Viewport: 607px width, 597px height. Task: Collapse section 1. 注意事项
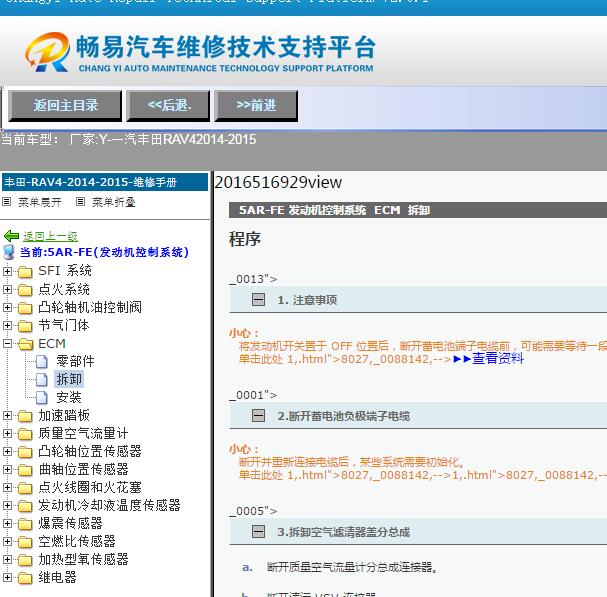(x=259, y=300)
